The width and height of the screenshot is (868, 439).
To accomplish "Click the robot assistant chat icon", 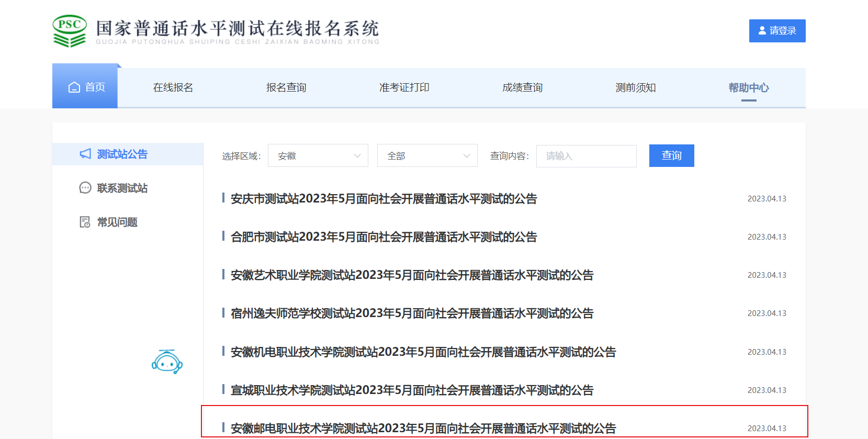I will 167,362.
